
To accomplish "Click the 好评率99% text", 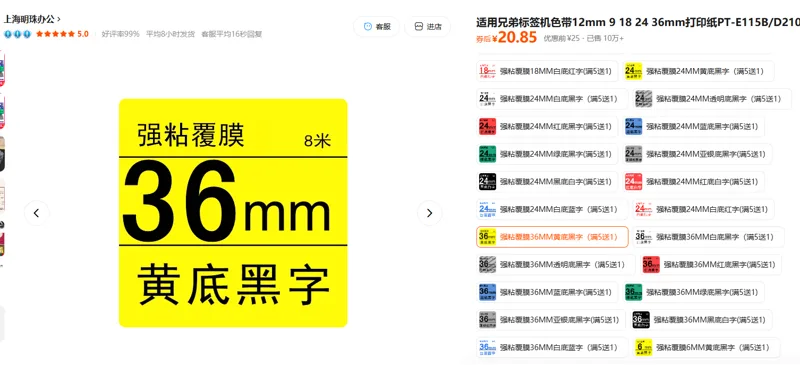I will (120, 34).
